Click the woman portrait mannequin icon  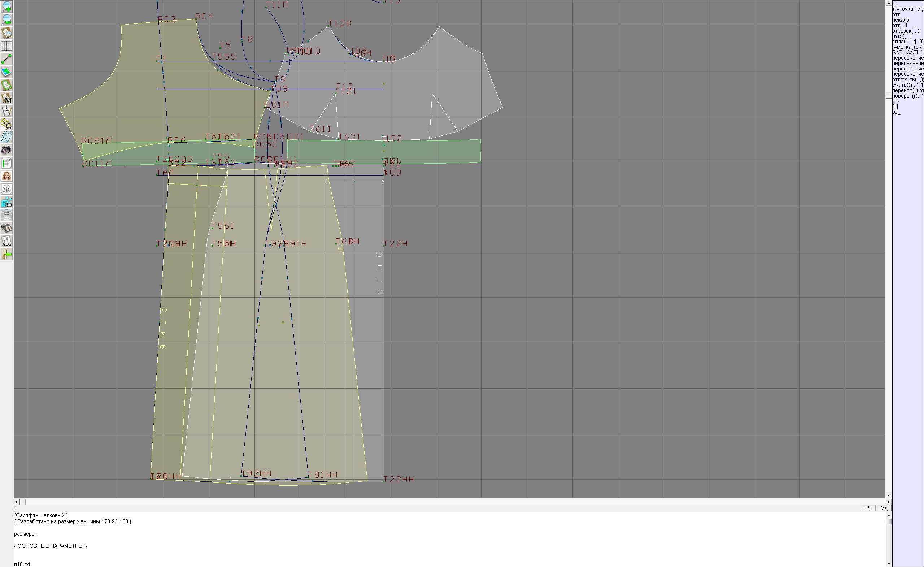coord(6,176)
